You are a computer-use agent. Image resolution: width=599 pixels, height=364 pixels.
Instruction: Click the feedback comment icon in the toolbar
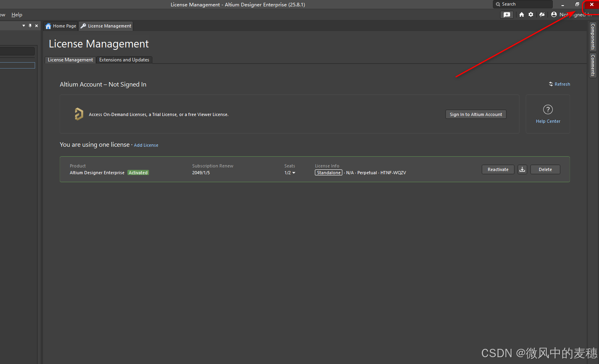[506, 14]
